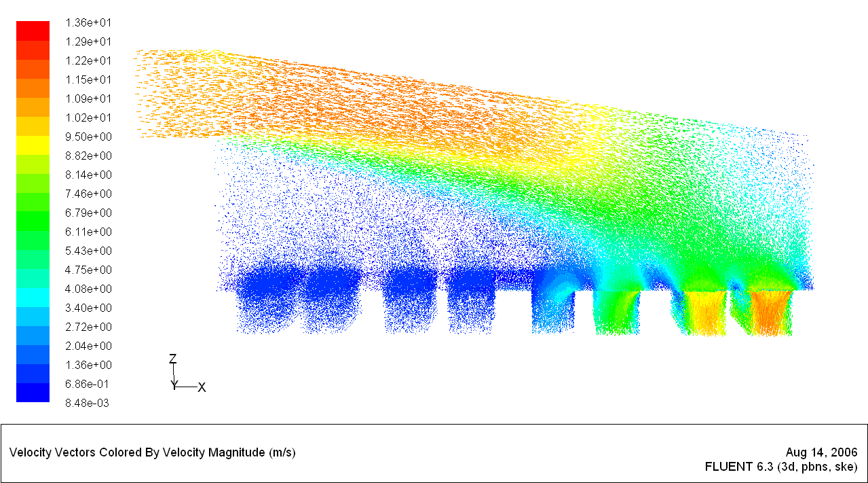This screenshot has width=868, height=483.
Task: Click the Velocity Vectors plot title text
Action: 152,452
